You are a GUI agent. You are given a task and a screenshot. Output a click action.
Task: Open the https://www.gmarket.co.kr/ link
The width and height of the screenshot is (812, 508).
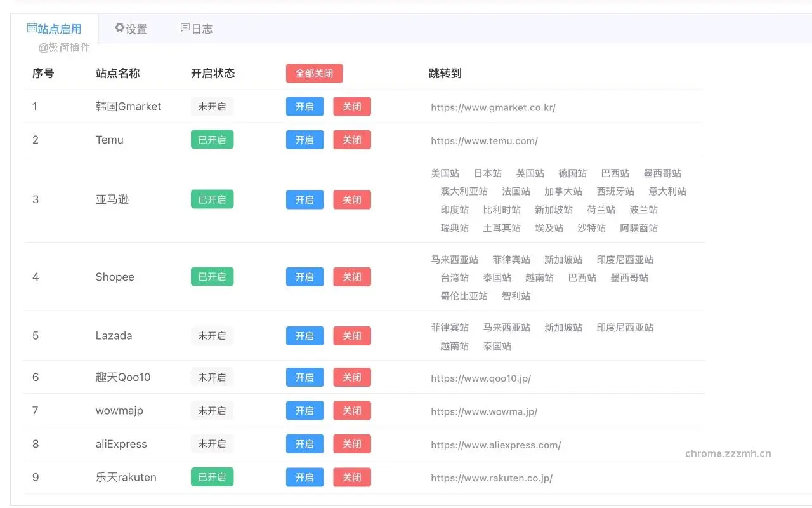(x=493, y=107)
